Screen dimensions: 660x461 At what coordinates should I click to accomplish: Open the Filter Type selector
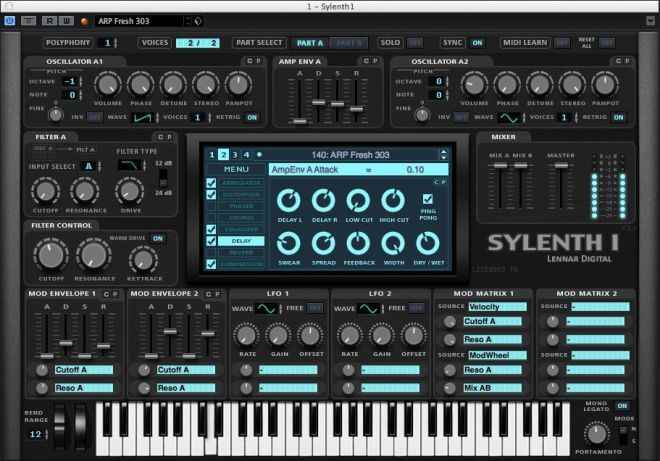(x=129, y=165)
